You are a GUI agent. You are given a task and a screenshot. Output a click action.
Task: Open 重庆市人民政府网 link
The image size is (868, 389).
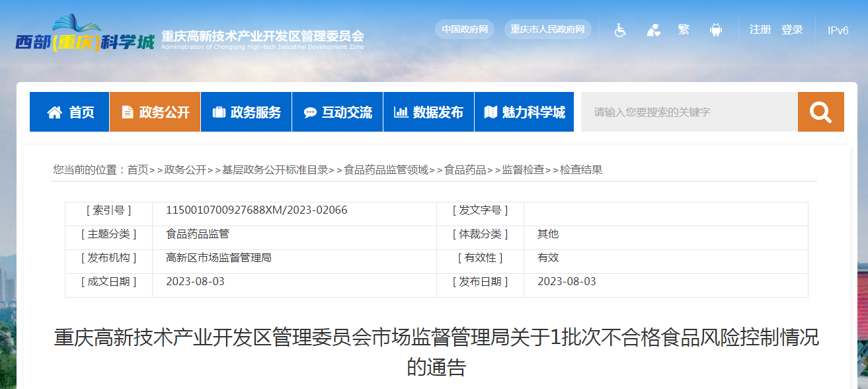[x=548, y=30]
